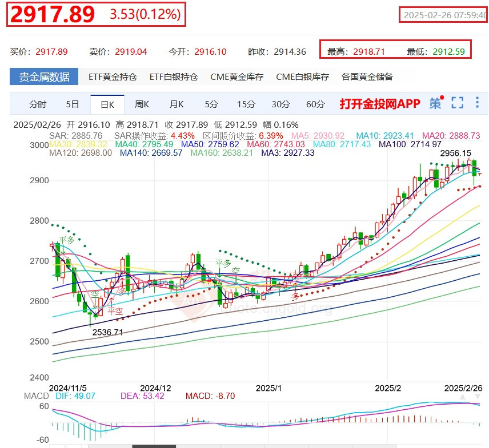The width and height of the screenshot is (489, 448).
Task: Switch to CME白银库存 tab
Action: click(x=303, y=76)
